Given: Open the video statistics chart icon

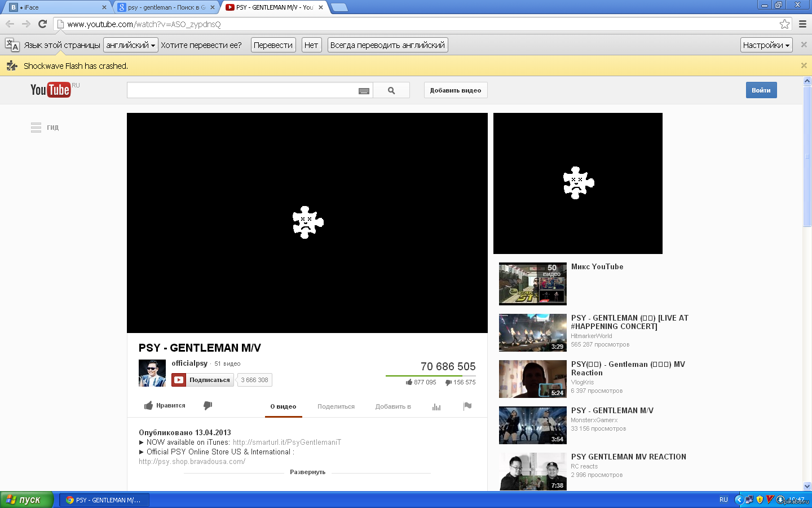Looking at the screenshot, I should 436,406.
